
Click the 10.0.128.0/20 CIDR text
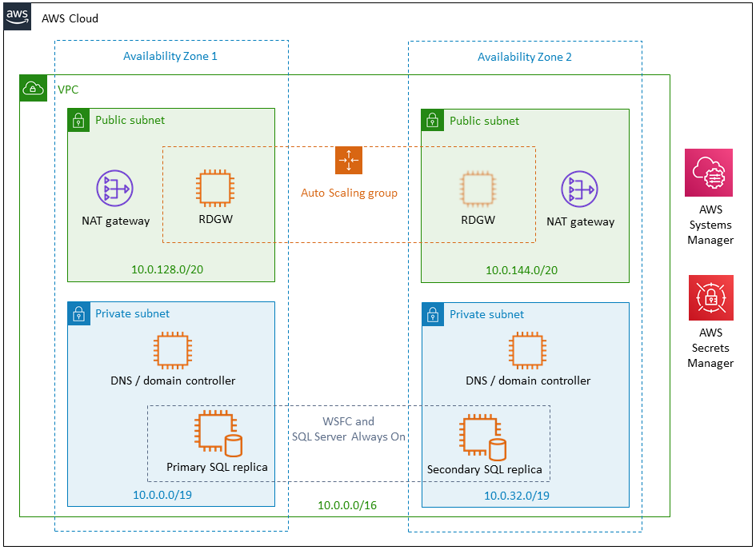(167, 269)
